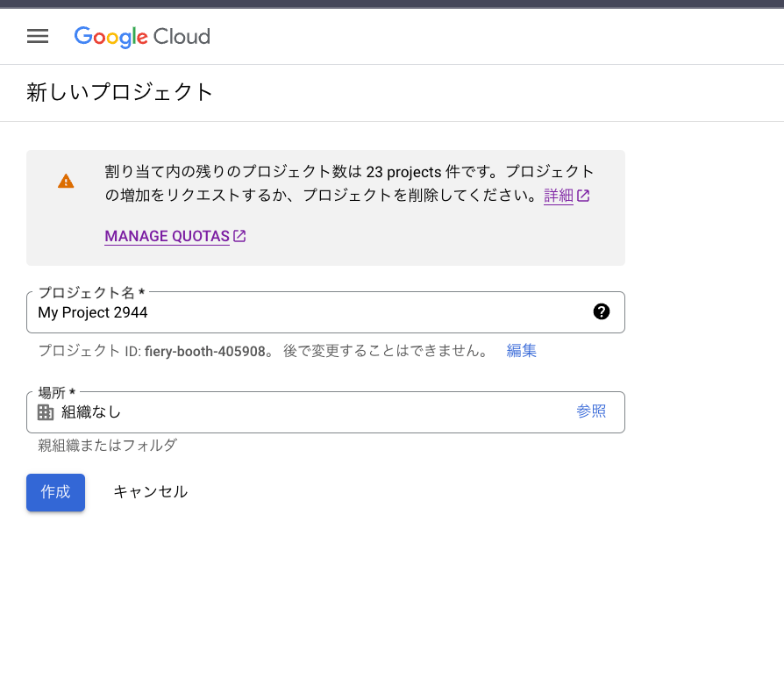Click the organization building icon in 場所
The image size is (784, 679).
coord(46,412)
